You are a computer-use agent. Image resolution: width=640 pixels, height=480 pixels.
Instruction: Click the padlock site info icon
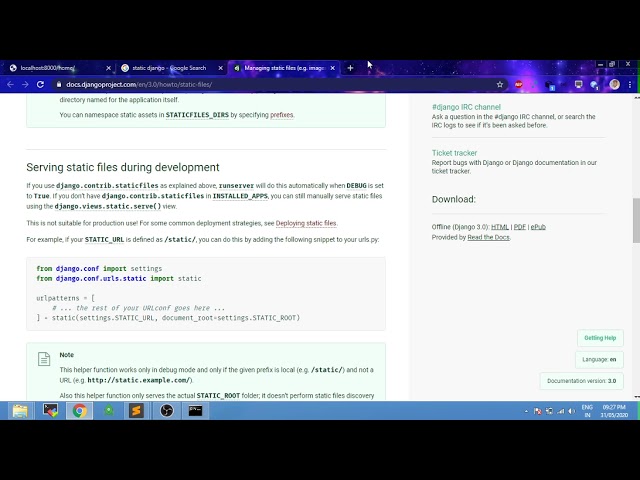click(x=59, y=84)
